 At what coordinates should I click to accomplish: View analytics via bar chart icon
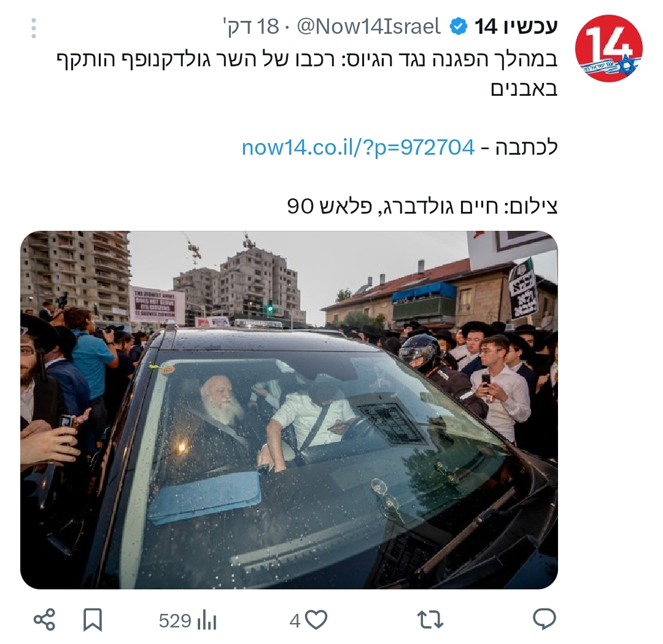point(207,620)
